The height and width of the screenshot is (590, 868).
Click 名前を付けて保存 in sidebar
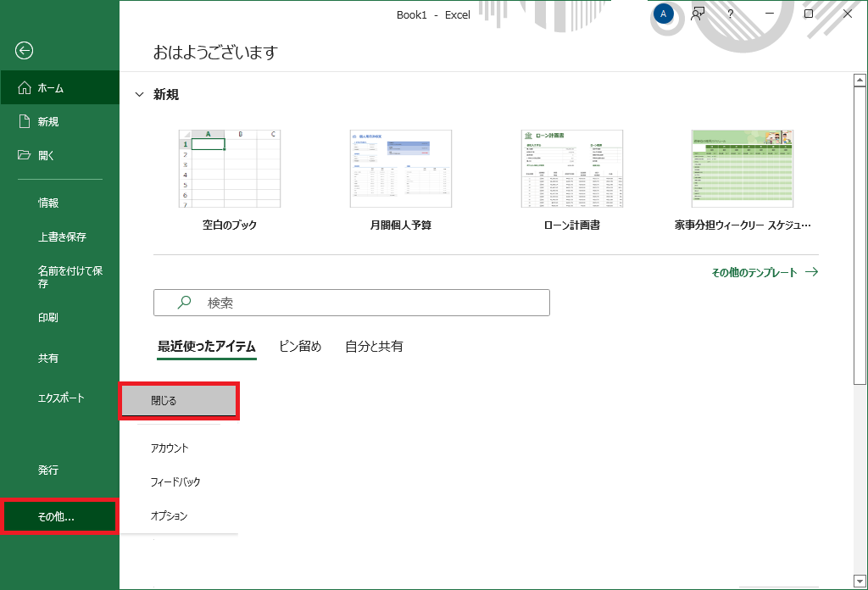point(70,277)
